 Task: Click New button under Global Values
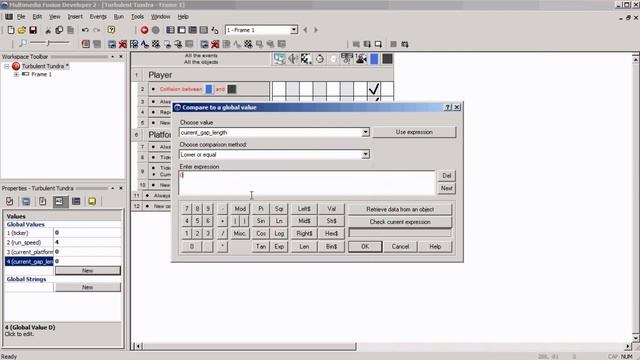point(88,271)
